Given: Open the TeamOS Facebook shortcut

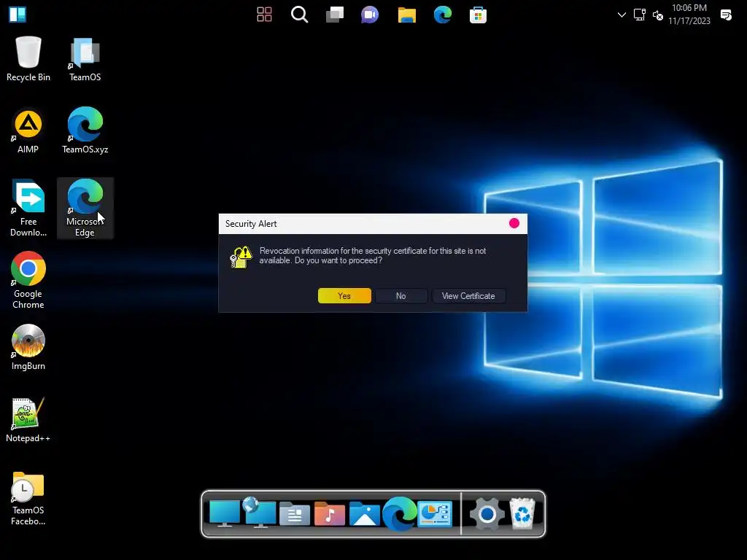Looking at the screenshot, I should pos(28,497).
